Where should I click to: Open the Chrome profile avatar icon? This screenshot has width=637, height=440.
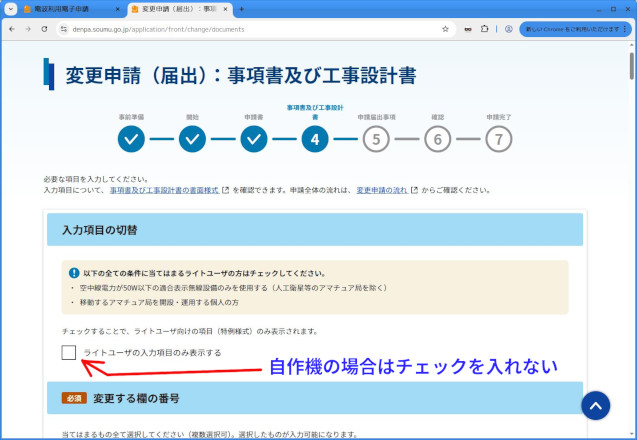coord(508,29)
